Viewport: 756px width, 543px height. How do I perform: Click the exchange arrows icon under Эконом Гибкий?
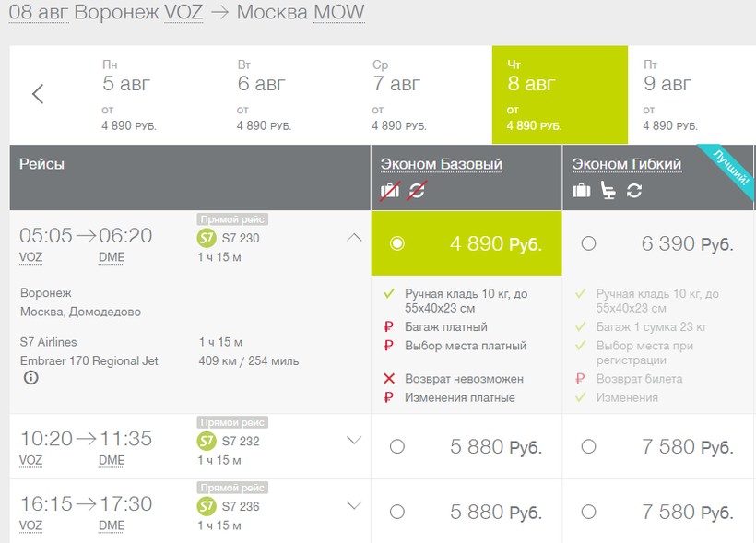(634, 191)
